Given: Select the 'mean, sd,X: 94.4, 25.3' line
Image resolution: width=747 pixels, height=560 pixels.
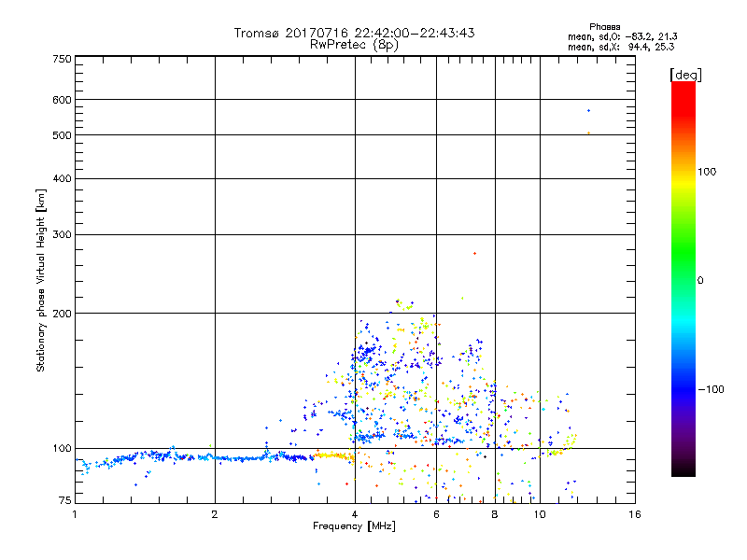Looking at the screenshot, I should [621, 47].
